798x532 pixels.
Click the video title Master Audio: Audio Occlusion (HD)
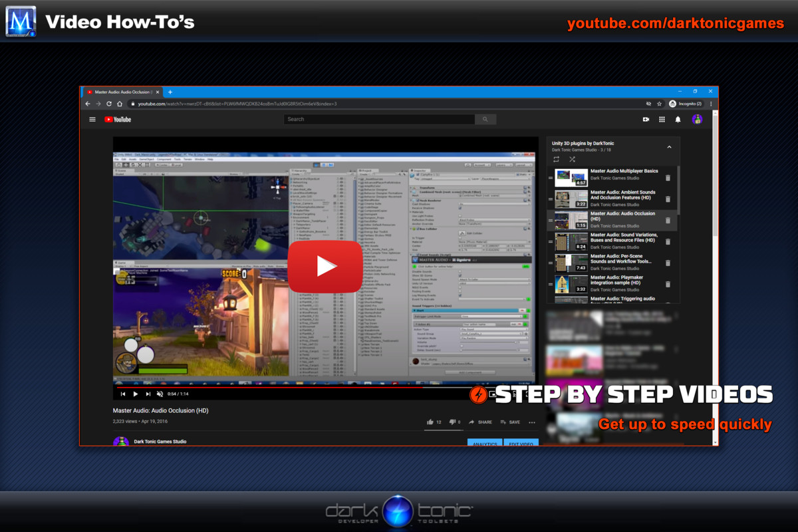pyautogui.click(x=160, y=411)
